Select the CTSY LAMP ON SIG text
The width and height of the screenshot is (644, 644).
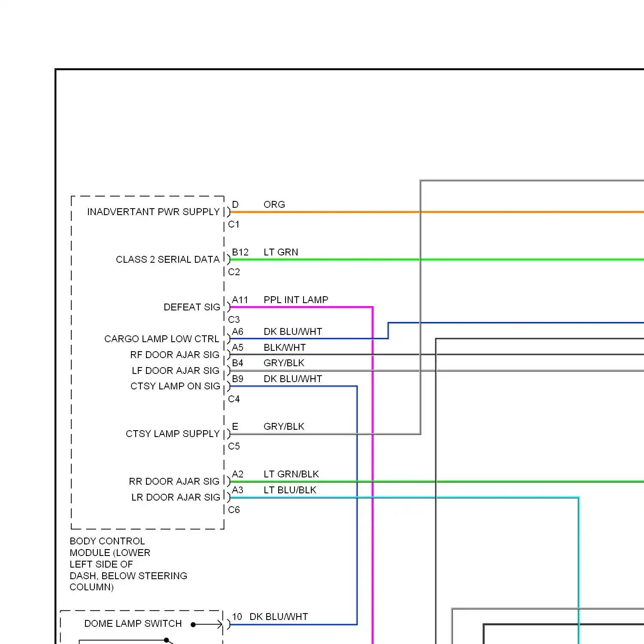(175, 386)
